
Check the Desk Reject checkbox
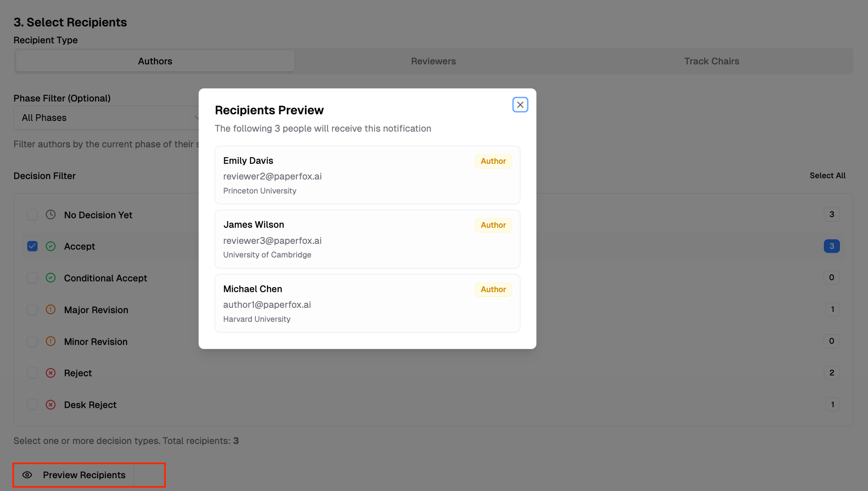click(x=32, y=405)
